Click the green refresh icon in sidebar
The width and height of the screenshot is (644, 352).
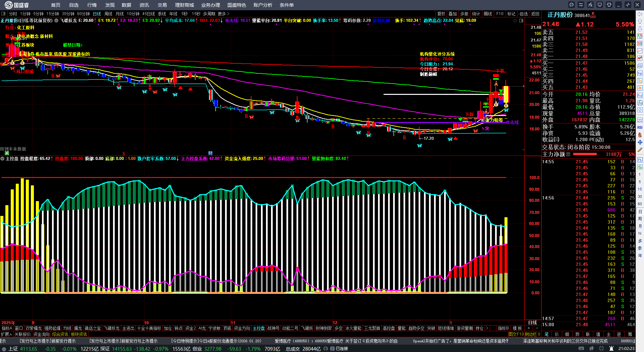pos(640,167)
